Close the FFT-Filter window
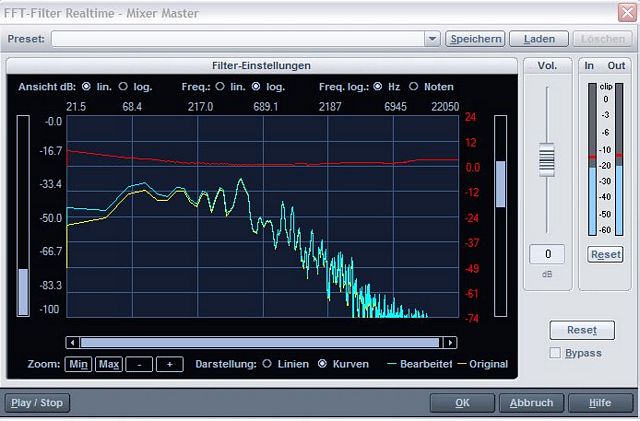 pyautogui.click(x=627, y=13)
